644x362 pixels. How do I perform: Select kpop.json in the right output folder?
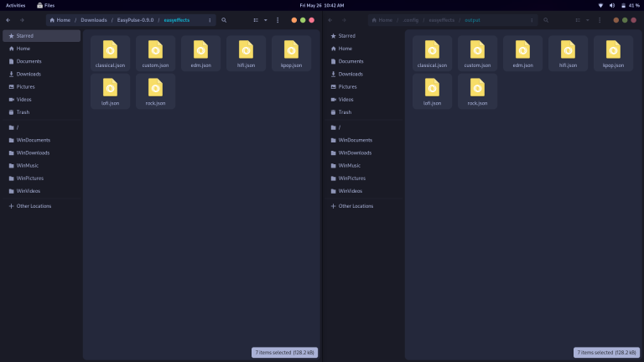pyautogui.click(x=613, y=53)
